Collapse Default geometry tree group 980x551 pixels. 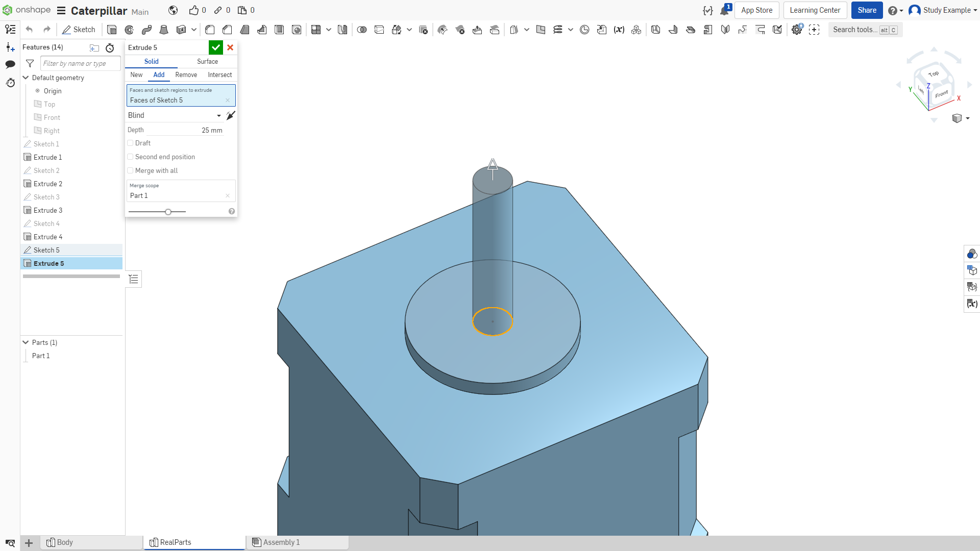click(26, 78)
